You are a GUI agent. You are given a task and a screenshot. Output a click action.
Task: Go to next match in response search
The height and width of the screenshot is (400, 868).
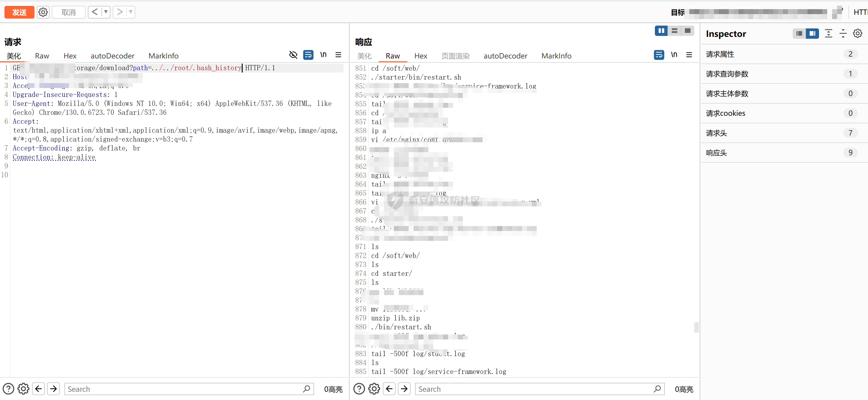pyautogui.click(x=404, y=389)
